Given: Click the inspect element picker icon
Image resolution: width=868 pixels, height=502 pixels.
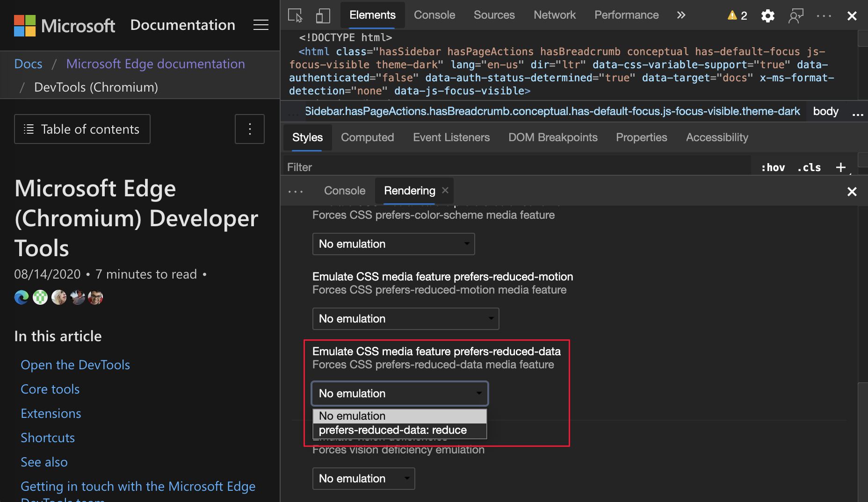Looking at the screenshot, I should tap(295, 15).
